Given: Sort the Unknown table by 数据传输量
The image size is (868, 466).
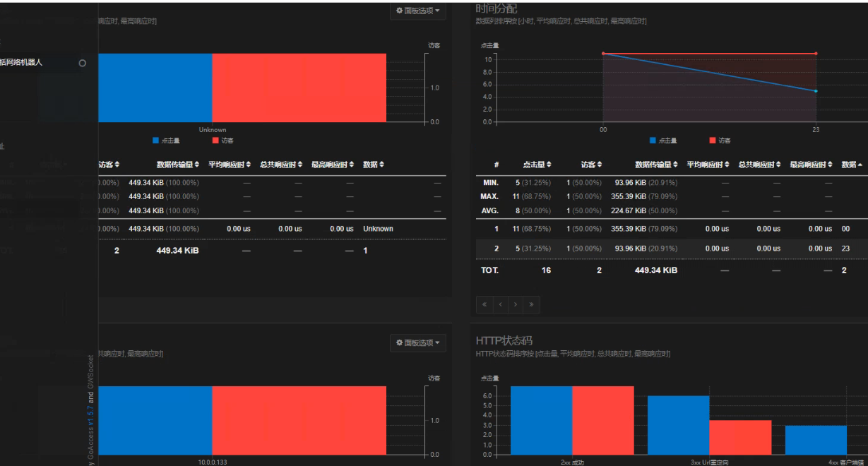Looking at the screenshot, I should coord(177,165).
